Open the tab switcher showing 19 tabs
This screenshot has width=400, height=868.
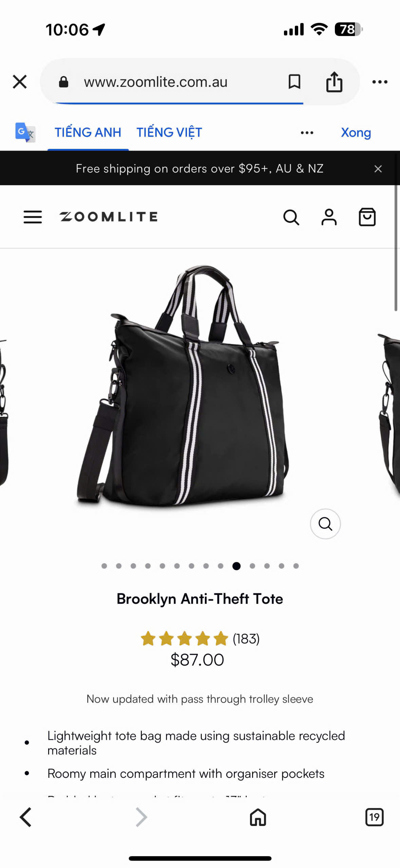click(x=374, y=817)
